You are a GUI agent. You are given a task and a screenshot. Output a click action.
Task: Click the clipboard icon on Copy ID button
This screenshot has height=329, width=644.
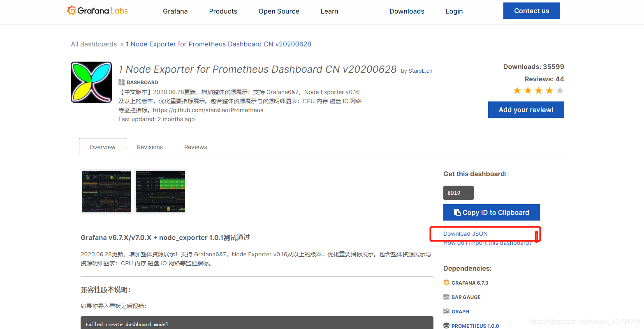457,212
